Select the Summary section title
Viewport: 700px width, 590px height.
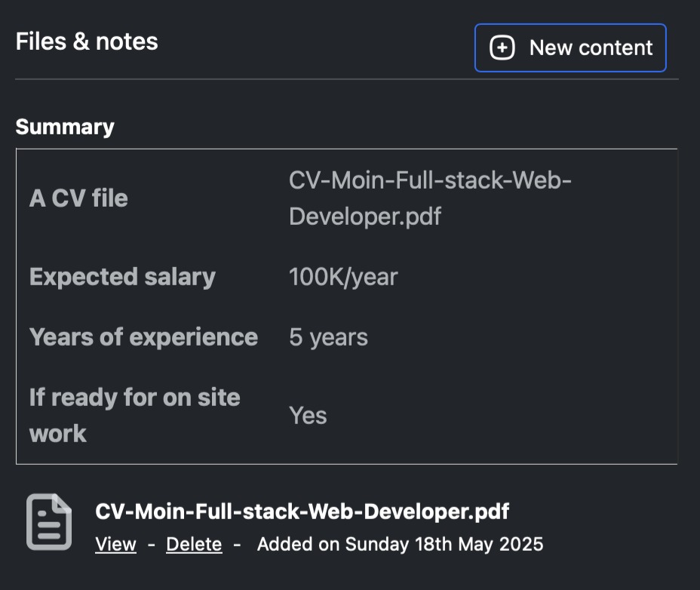point(65,126)
